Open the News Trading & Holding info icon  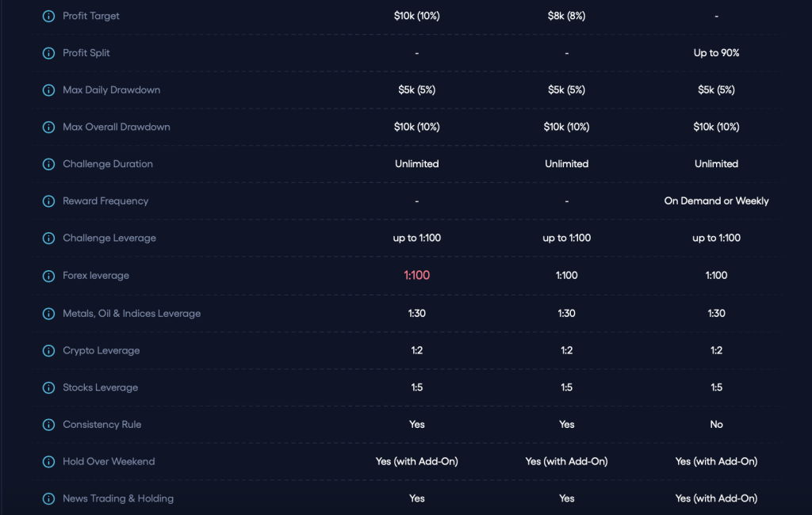point(48,499)
